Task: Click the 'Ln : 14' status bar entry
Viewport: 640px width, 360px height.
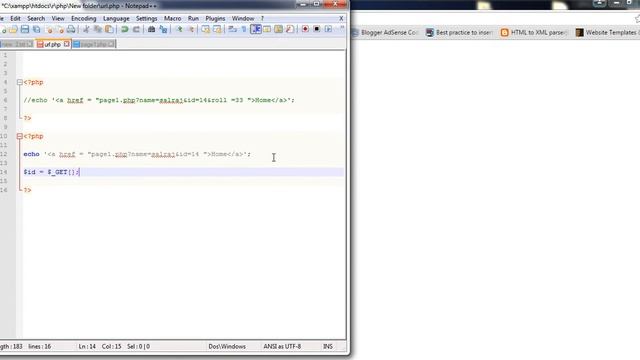Action: pyautogui.click(x=87, y=346)
